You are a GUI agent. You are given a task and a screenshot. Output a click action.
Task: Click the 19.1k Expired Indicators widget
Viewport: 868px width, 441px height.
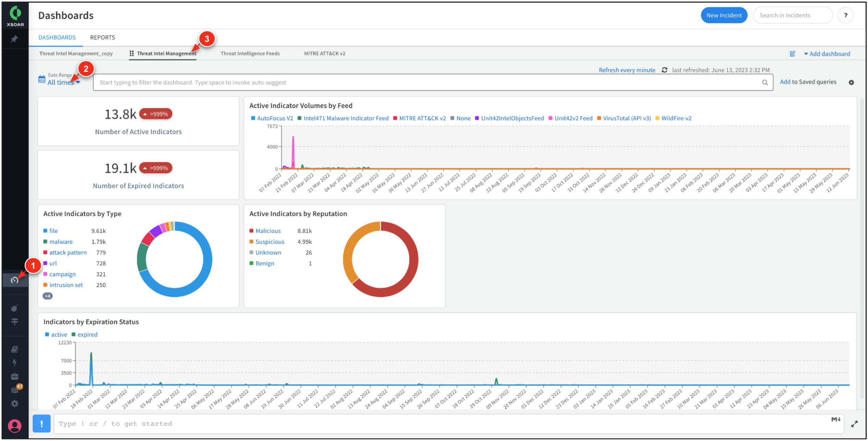point(138,175)
